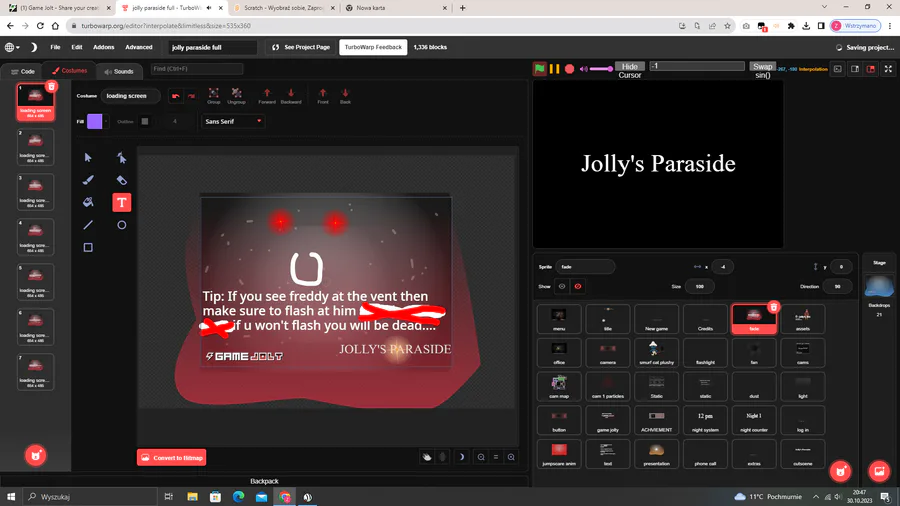This screenshot has height=506, width=900.
Task: Select the Brush tool
Action: [88, 180]
